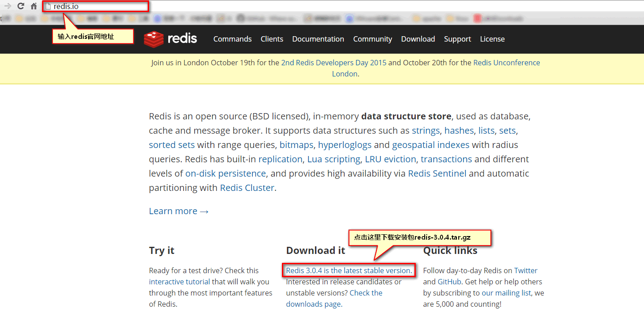644x321 pixels.
Task: Open the Lua scripting link
Action: coord(333,159)
